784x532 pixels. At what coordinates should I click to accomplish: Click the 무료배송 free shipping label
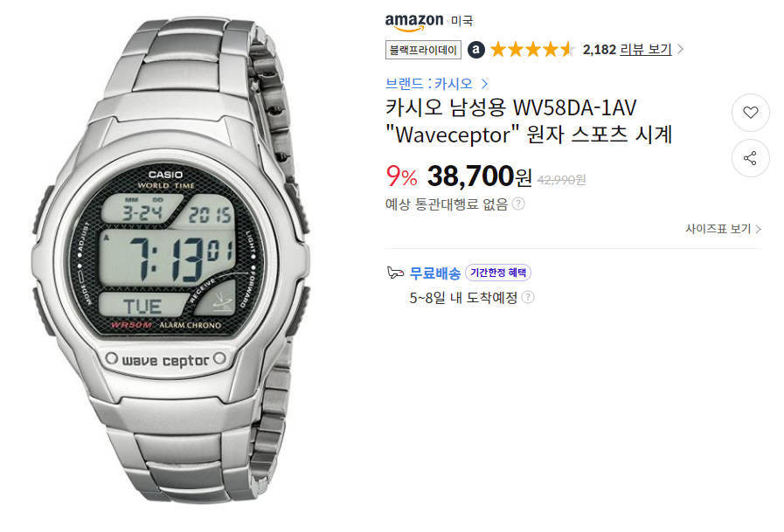[x=435, y=273]
